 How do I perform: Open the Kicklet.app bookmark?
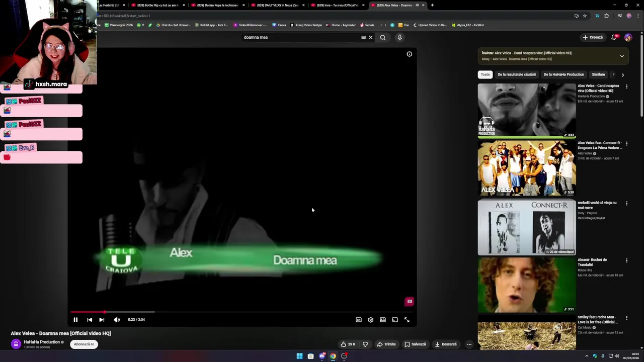211,25
